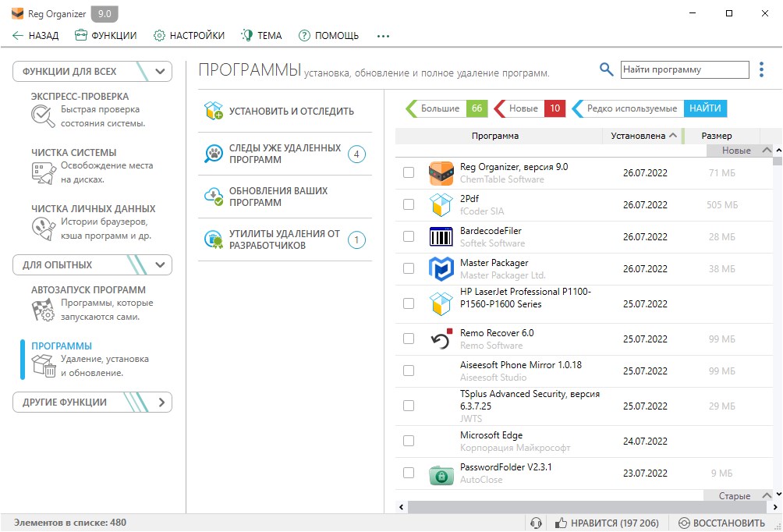Select the Microsoft Edge program name

coord(491,435)
